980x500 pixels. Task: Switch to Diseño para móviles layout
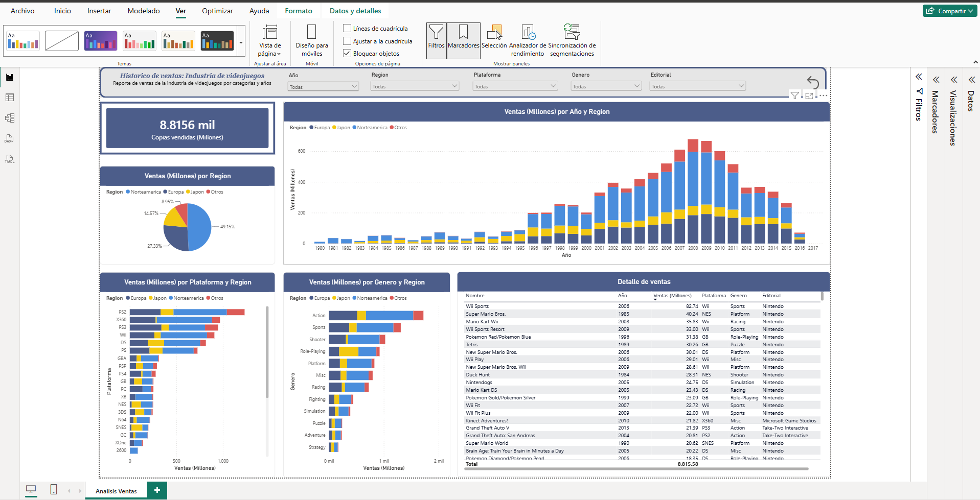(312, 41)
